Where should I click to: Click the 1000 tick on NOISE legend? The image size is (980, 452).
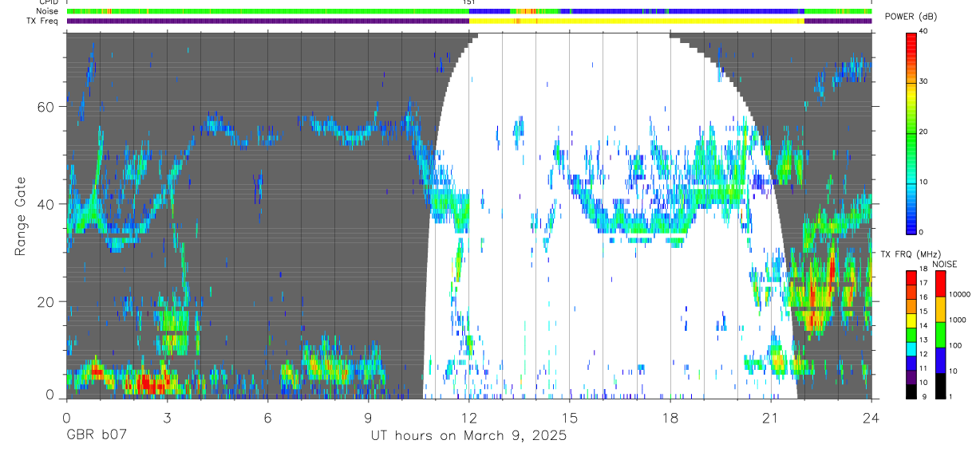pyautogui.click(x=958, y=320)
